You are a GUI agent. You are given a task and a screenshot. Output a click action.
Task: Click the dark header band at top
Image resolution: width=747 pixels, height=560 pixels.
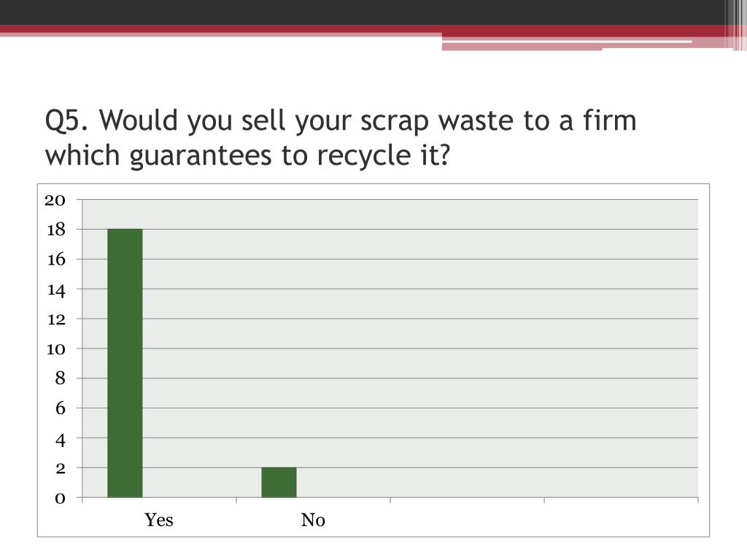coord(362,12)
